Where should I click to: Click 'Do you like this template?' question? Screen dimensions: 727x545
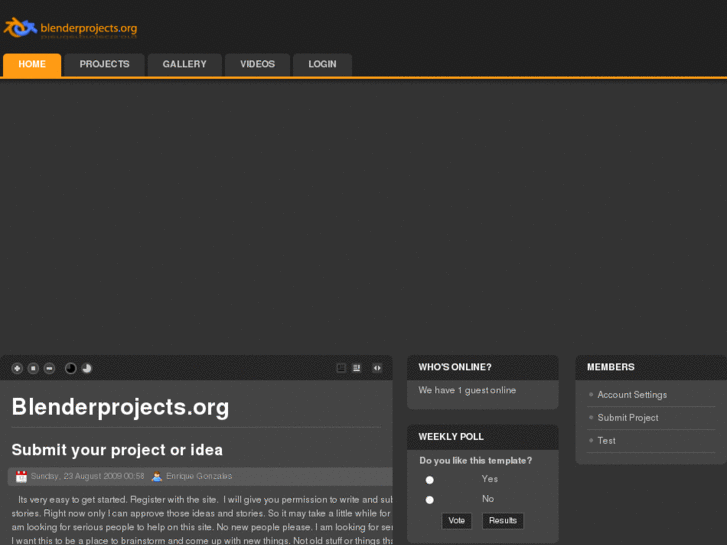point(476,461)
